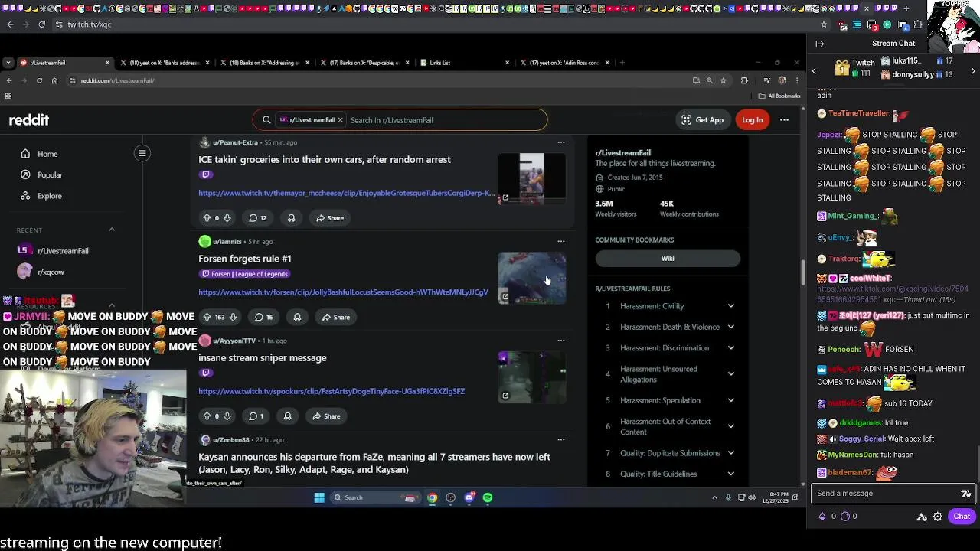Open the Forsen post thumbnail
The width and height of the screenshot is (980, 551).
coord(532,277)
